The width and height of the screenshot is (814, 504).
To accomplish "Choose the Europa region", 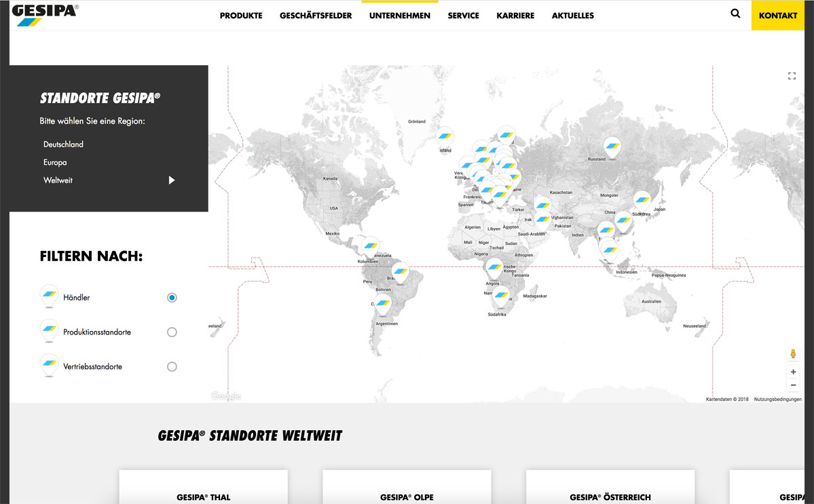I will point(55,162).
